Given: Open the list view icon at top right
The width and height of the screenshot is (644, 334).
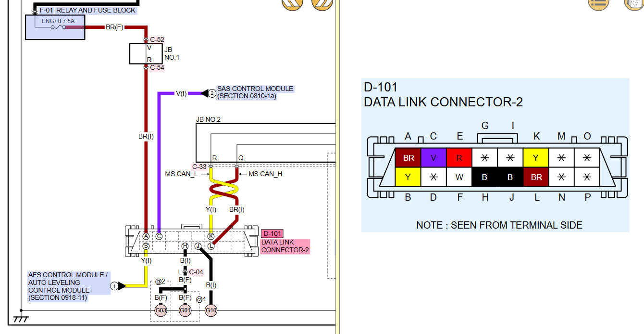Looking at the screenshot, I should pos(598,3).
